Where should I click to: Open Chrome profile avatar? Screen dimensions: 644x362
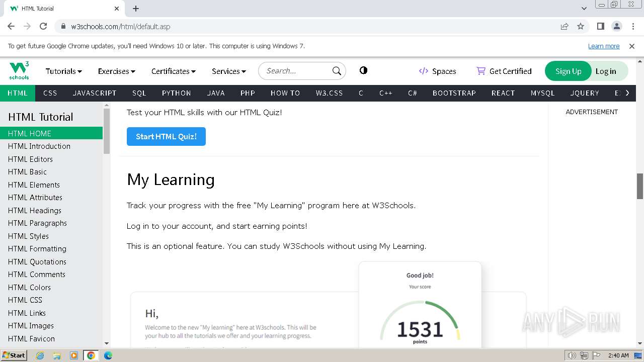click(x=616, y=26)
